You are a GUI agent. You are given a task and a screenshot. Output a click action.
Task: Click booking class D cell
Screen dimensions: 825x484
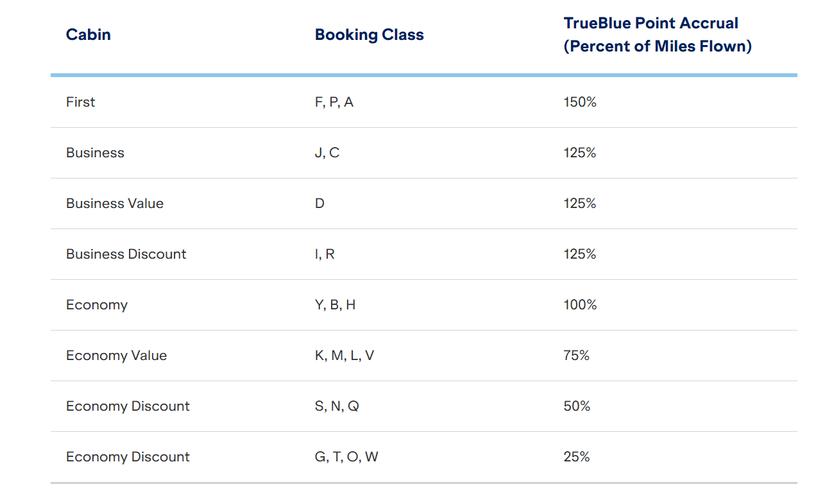click(x=320, y=203)
